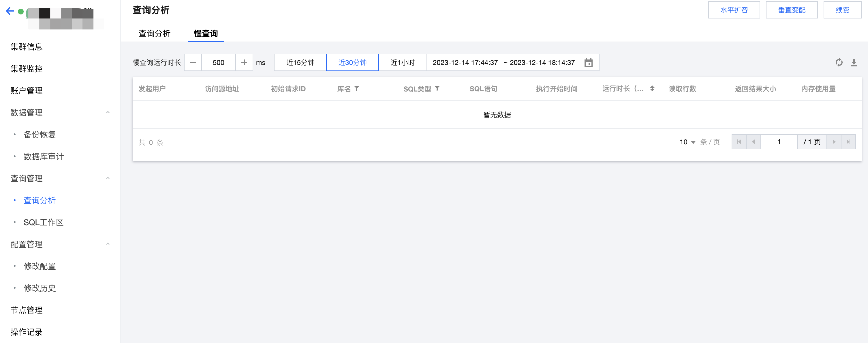
Task: Click the refresh icon above table
Action: [x=839, y=62]
